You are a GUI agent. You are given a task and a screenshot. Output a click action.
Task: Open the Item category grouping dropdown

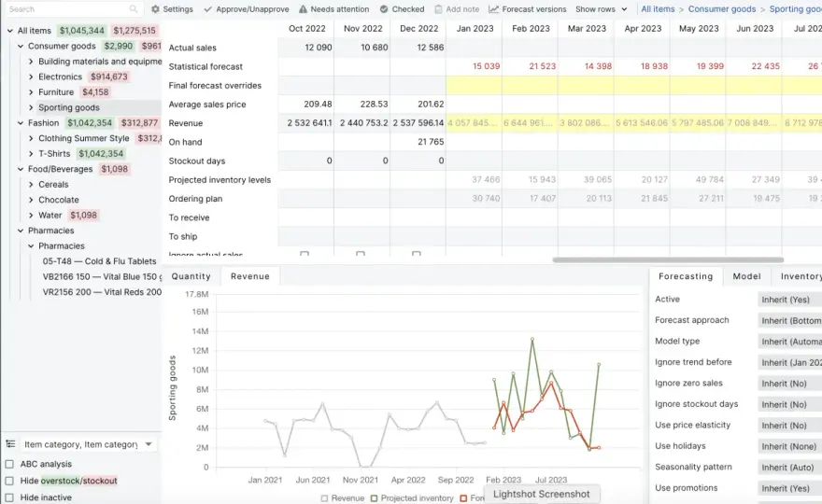pyautogui.click(x=88, y=444)
